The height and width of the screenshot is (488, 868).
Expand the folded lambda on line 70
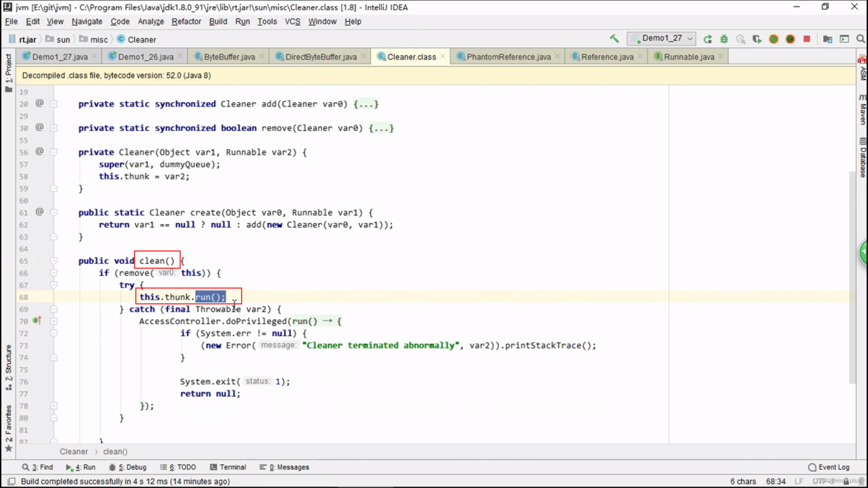[x=54, y=321]
